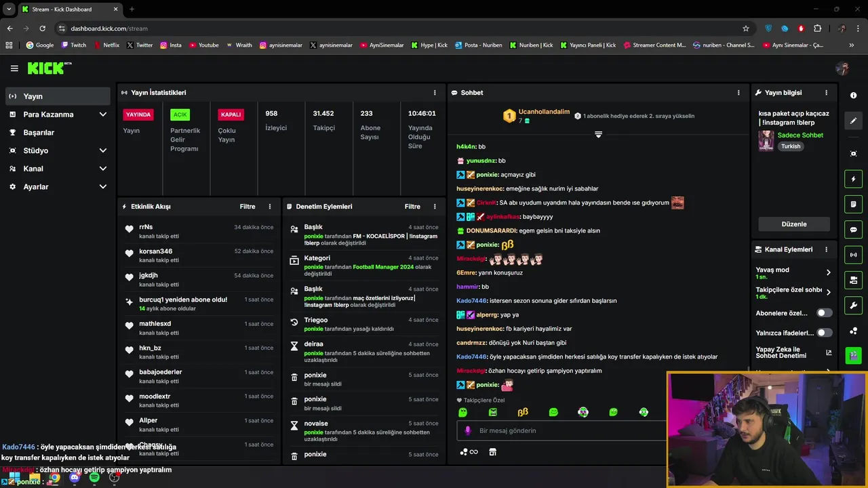The image size is (868, 488).
Task: Open channel points infinity icon below chat
Action: [x=469, y=452]
